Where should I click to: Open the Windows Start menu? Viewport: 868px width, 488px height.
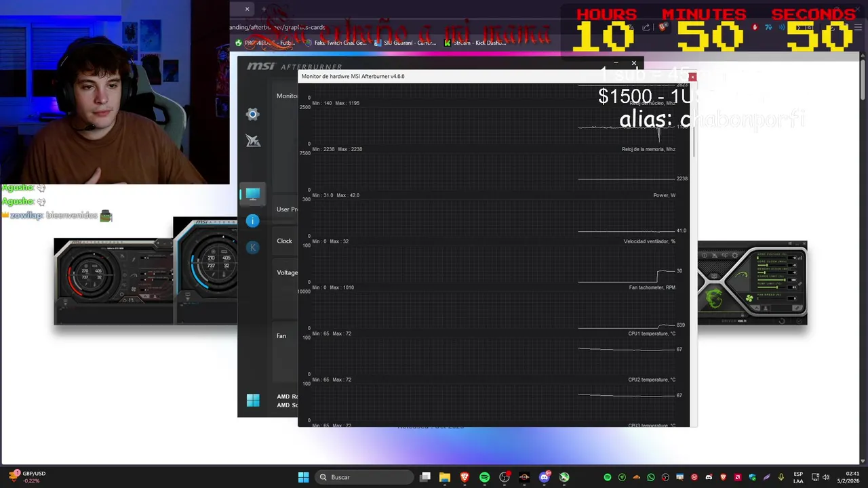303,477
